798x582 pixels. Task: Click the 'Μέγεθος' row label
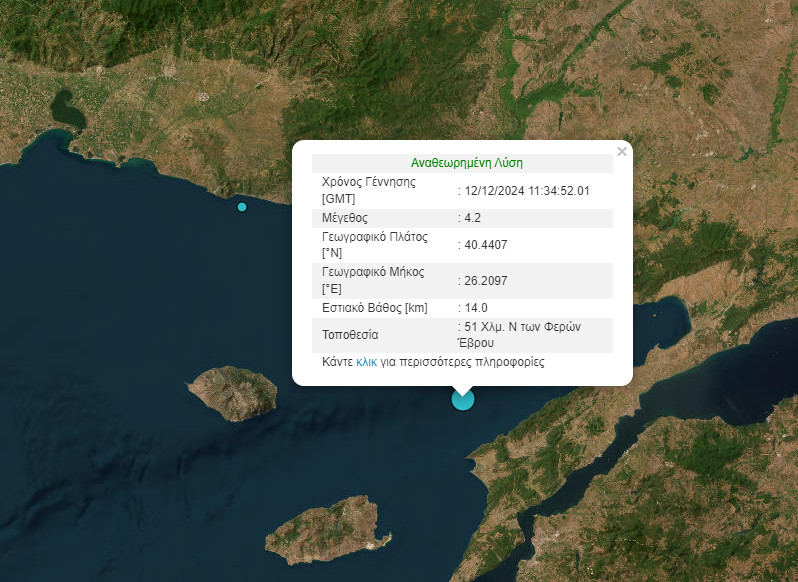(345, 217)
